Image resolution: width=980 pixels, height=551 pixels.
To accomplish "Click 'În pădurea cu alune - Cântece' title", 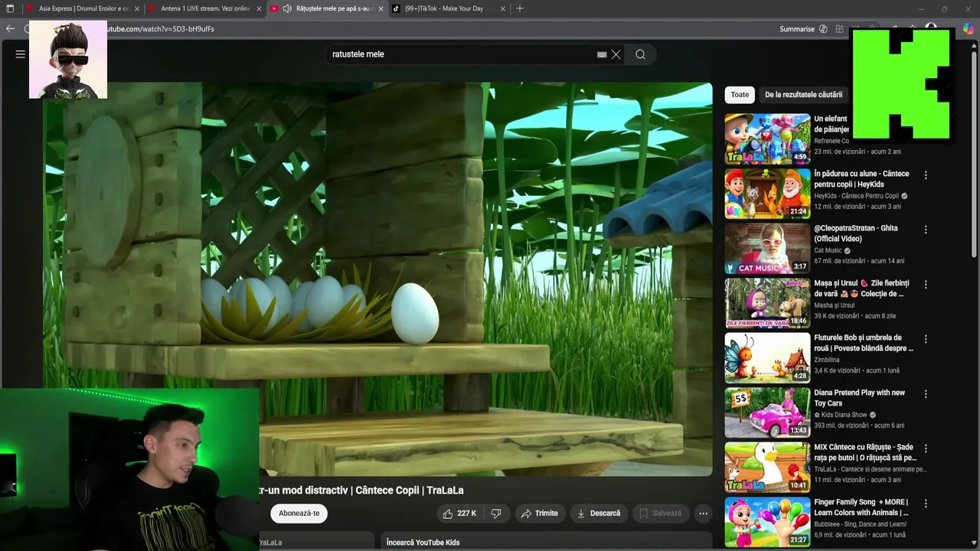I will click(x=861, y=179).
